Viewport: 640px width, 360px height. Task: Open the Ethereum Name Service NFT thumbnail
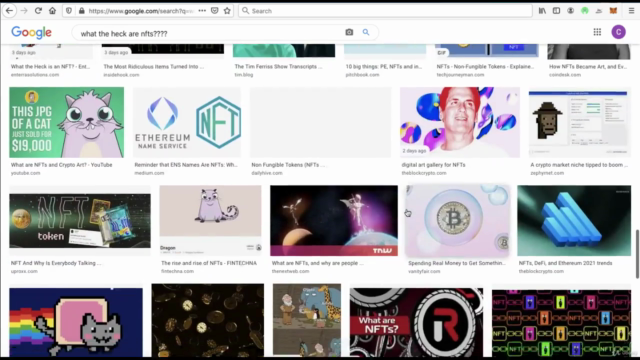(x=187, y=122)
